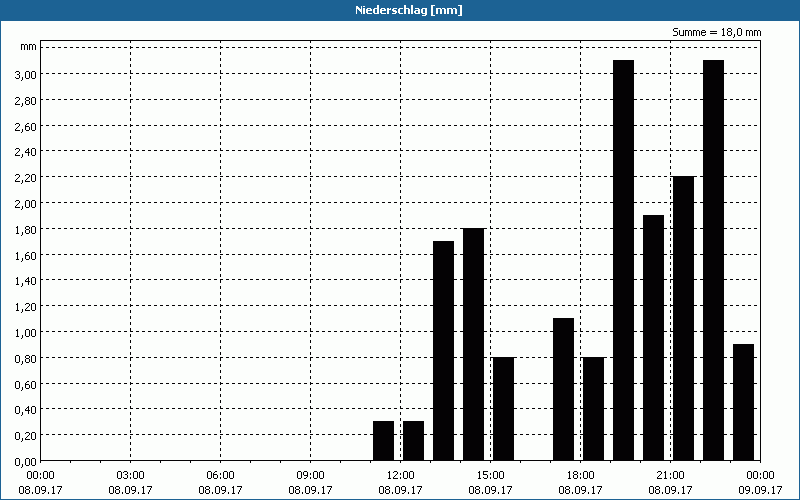Click the 0,90 mm bar ending at midnight

click(743, 402)
